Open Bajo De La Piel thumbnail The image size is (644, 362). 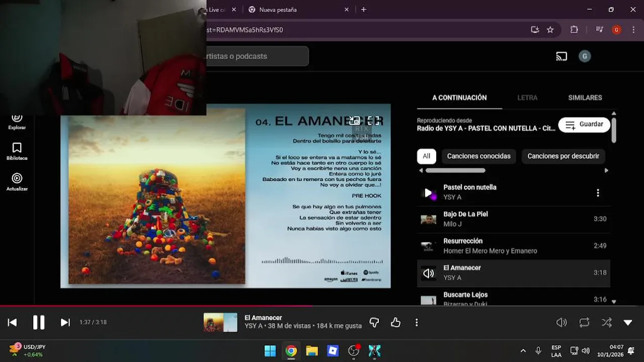point(428,219)
